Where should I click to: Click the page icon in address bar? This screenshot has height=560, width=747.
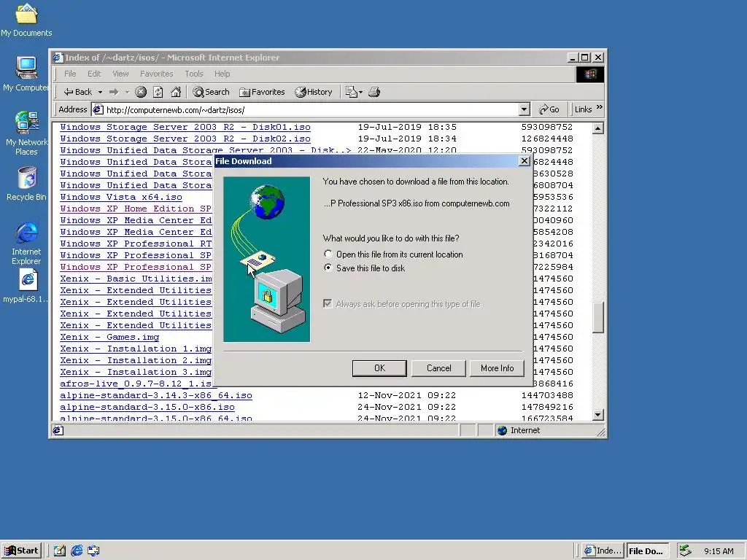(98, 109)
